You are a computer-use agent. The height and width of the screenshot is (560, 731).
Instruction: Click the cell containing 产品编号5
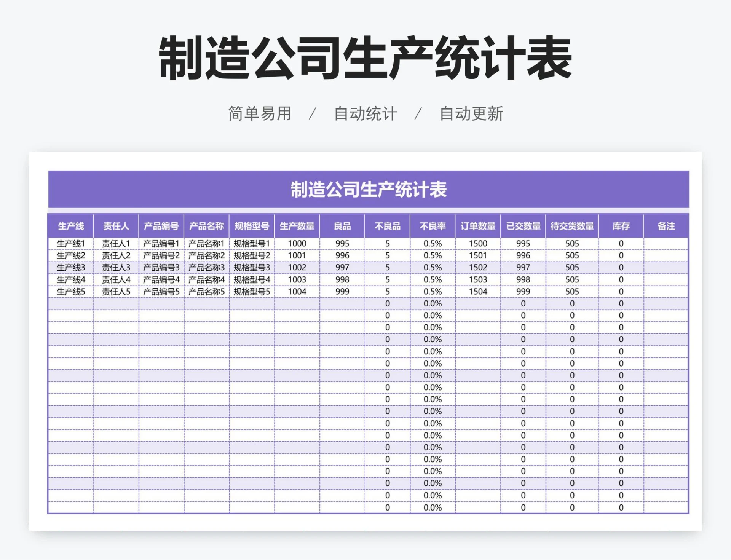coord(161,291)
